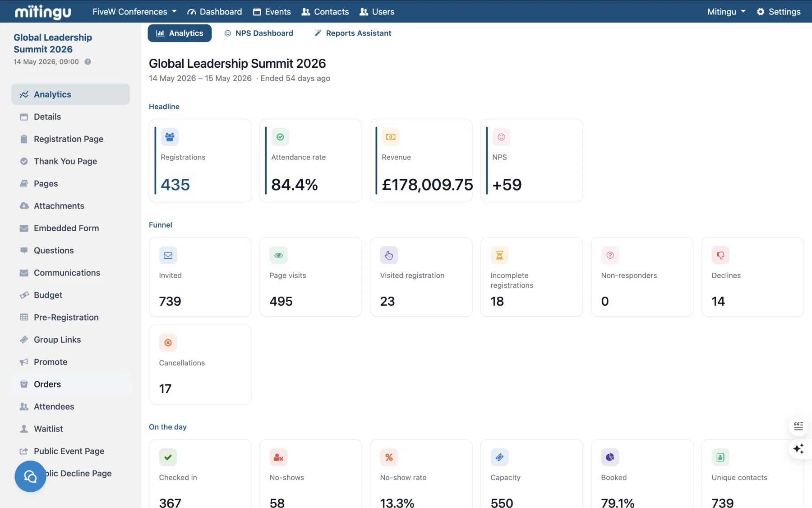The height and width of the screenshot is (508, 812).
Task: Open Questions in the sidebar
Action: pos(70,250)
